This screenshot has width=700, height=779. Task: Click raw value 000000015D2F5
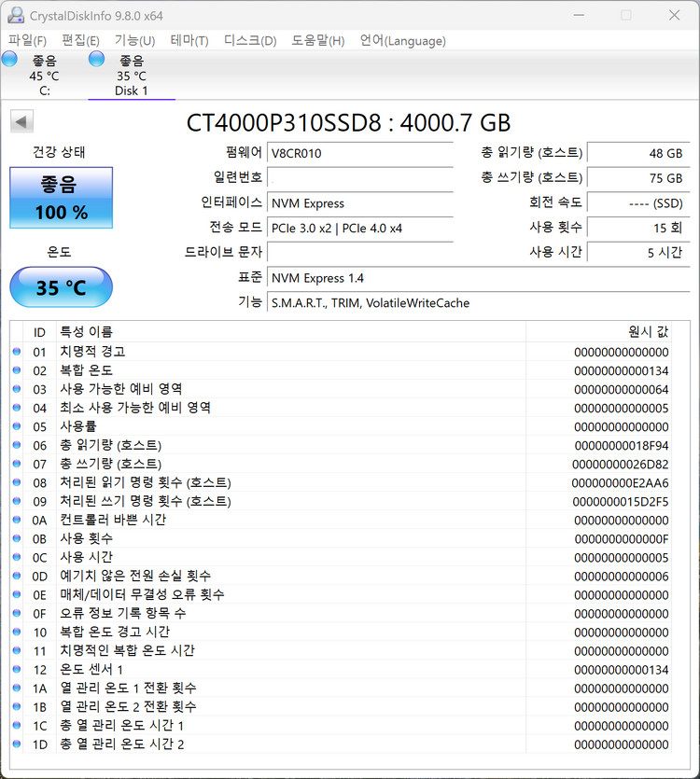[621, 502]
